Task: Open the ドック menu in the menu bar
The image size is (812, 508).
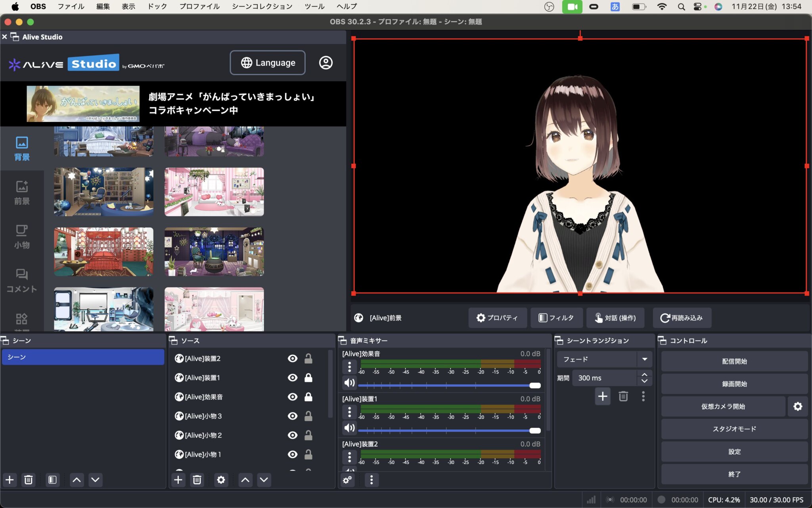Action: pyautogui.click(x=157, y=6)
